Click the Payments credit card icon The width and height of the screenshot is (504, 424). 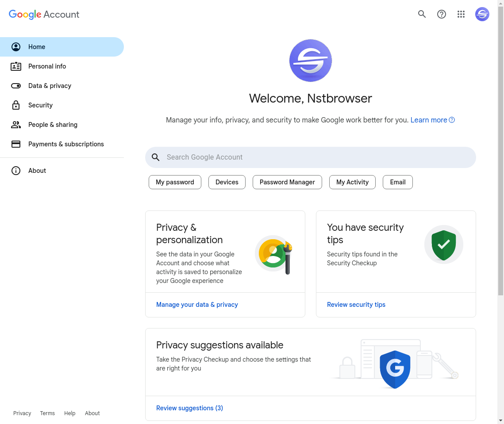pyautogui.click(x=16, y=144)
